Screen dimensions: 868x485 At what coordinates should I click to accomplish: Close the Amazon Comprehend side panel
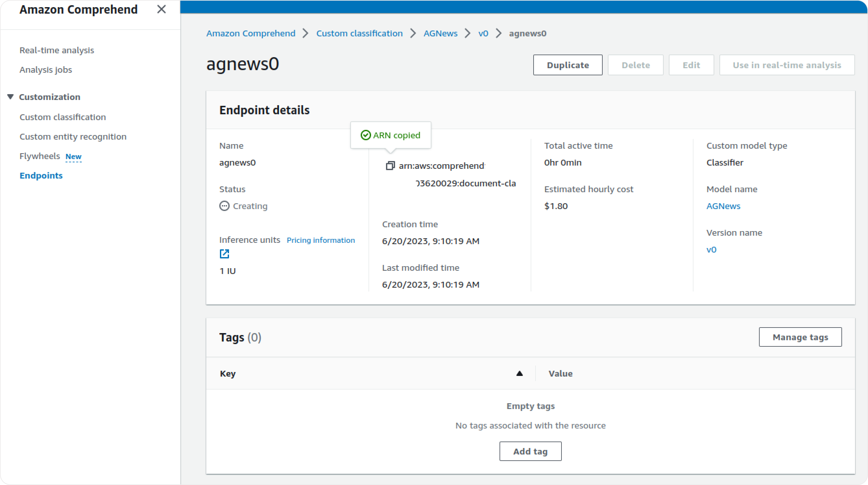[162, 9]
